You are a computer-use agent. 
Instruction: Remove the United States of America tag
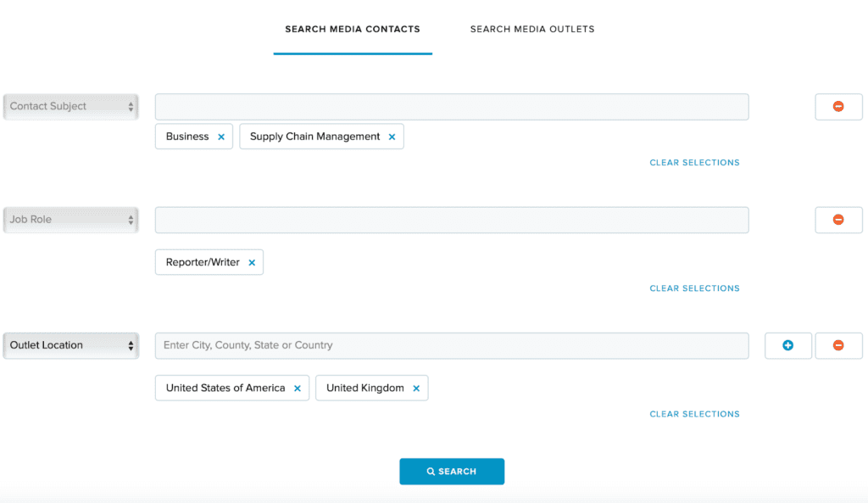[298, 388]
